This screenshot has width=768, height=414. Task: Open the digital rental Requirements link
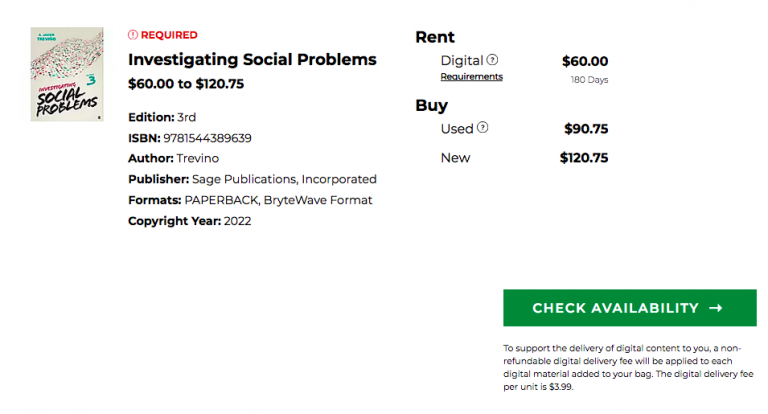click(471, 76)
